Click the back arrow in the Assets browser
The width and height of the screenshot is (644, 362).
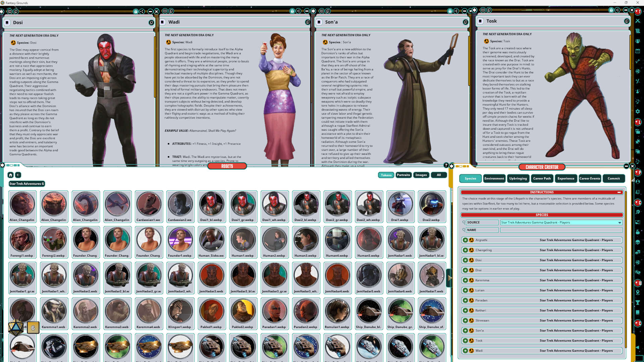18,175
